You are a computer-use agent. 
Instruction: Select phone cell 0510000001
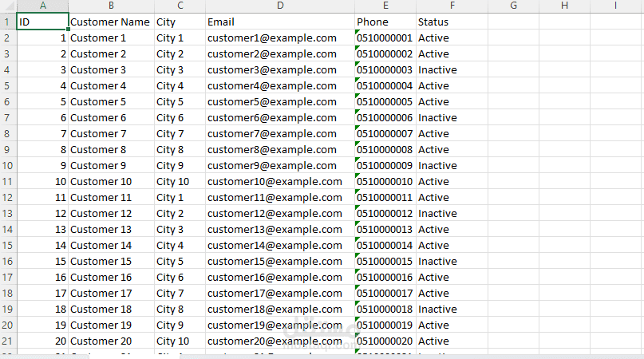(x=385, y=37)
